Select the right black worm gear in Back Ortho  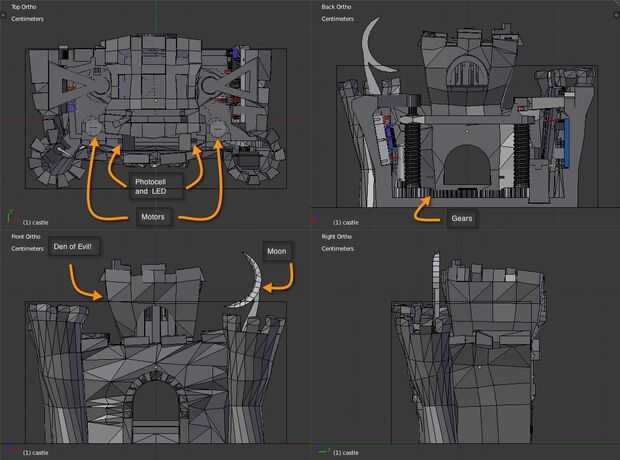coord(521,155)
